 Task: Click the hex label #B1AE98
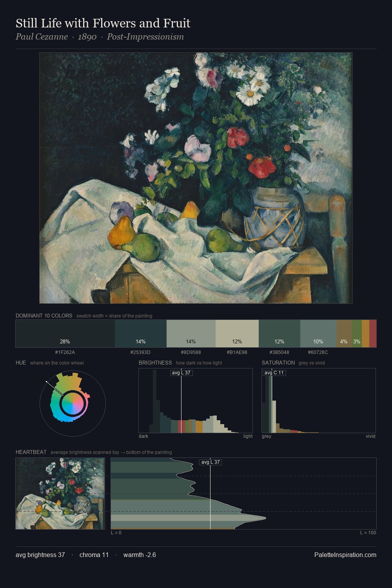[237, 352]
